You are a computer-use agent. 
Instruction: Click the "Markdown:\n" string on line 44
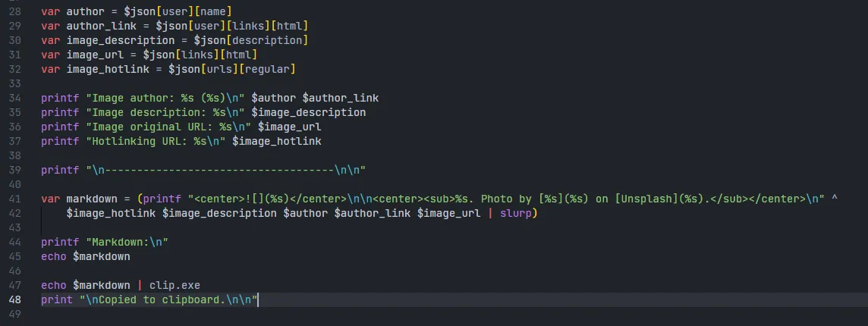[127, 243]
